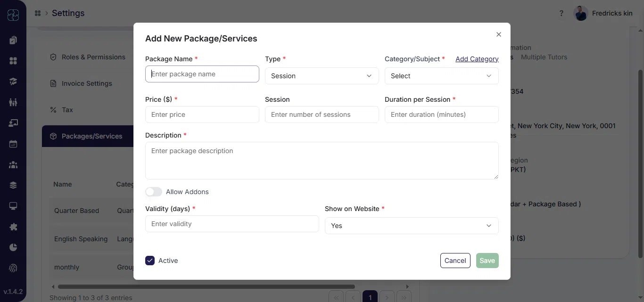Click the Session number input field
644x302 pixels.
[322, 114]
